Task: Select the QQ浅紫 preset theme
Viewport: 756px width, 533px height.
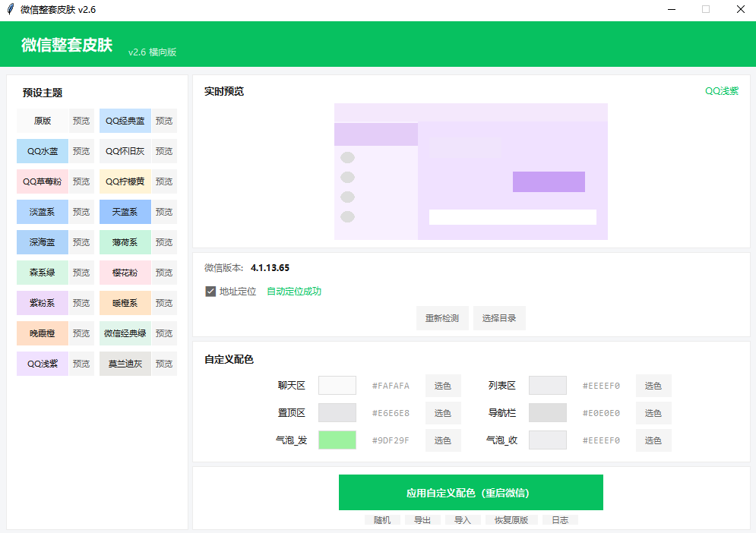Action: coord(43,364)
